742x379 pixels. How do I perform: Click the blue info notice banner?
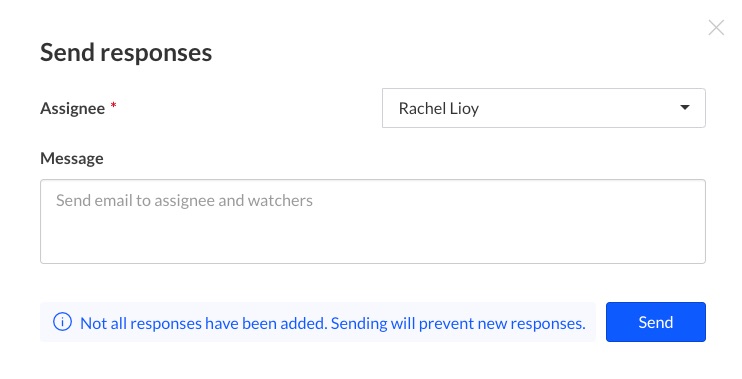pos(318,322)
